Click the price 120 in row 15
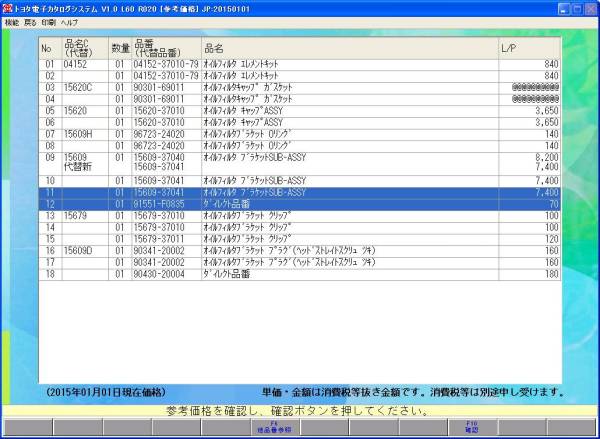This screenshot has height=439, width=600. coord(551,239)
